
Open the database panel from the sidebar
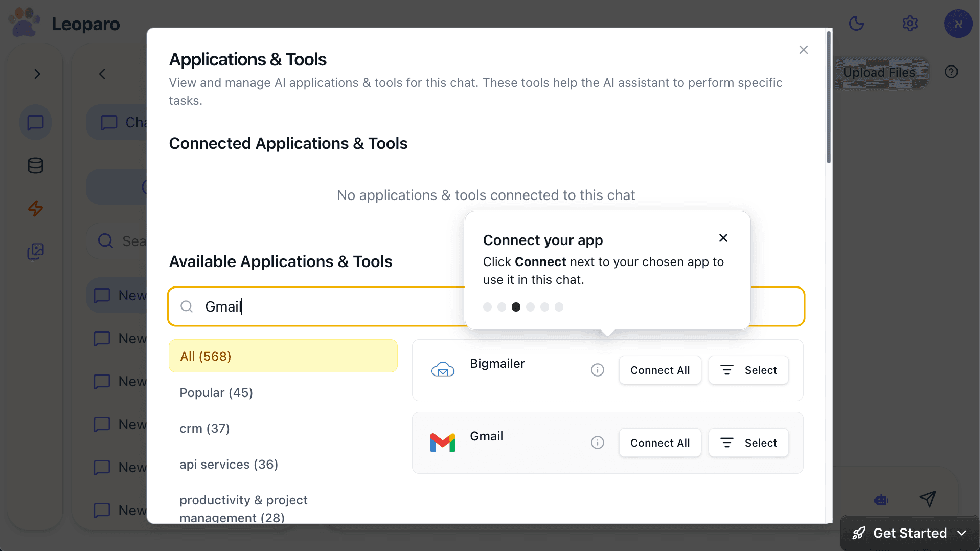(x=35, y=165)
